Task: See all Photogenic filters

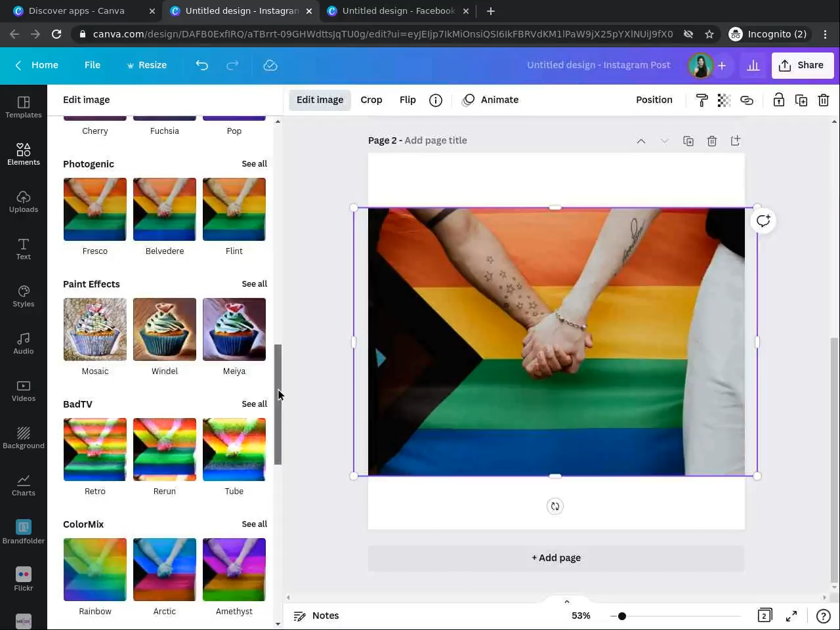Action: click(255, 164)
